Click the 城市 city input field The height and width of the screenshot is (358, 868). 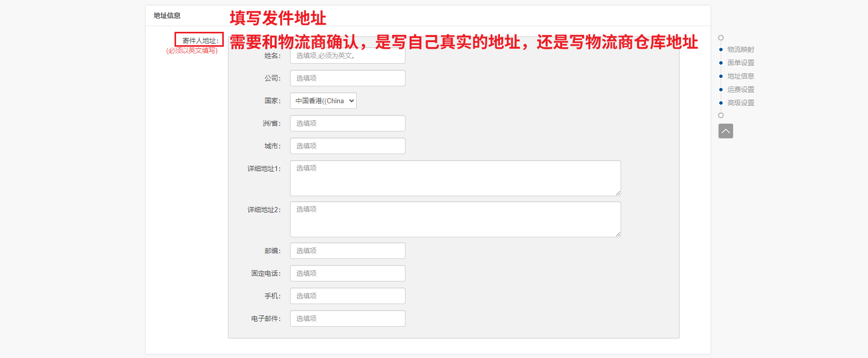click(348, 146)
